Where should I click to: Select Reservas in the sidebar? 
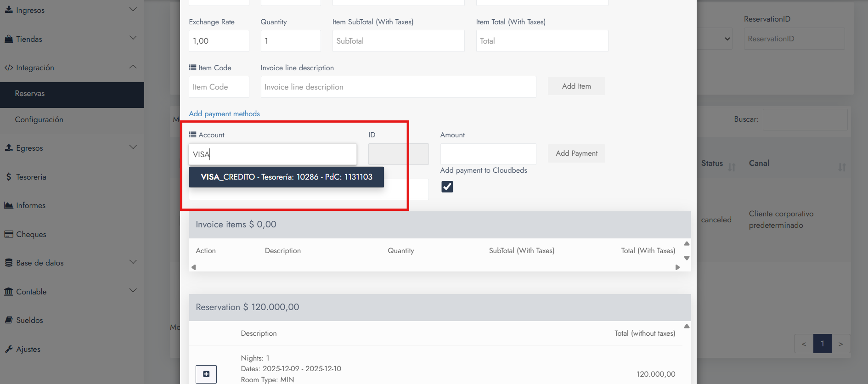(x=30, y=94)
